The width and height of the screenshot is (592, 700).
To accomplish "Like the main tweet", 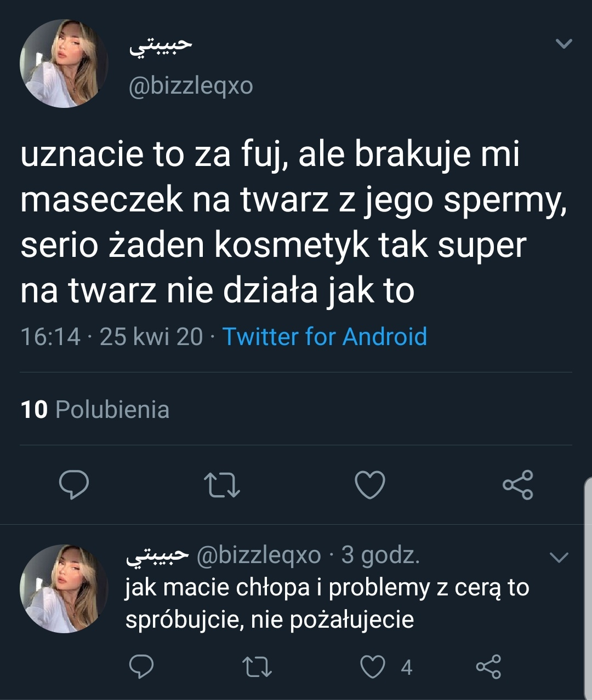I will click(x=370, y=485).
